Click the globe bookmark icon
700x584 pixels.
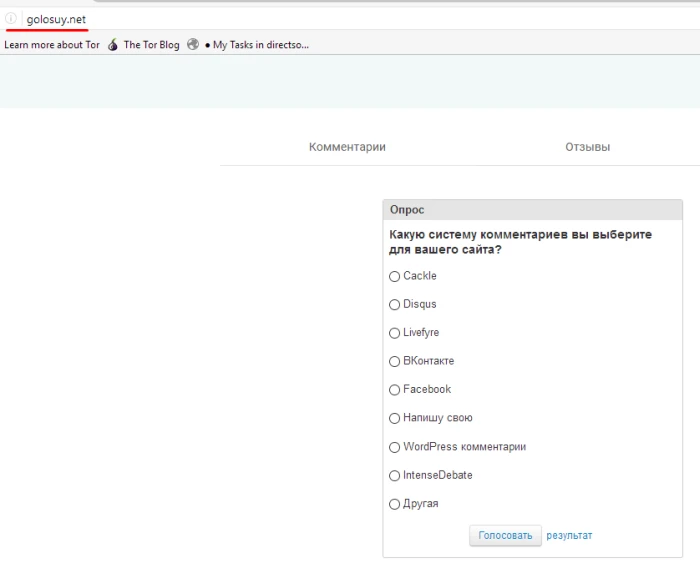(x=193, y=45)
